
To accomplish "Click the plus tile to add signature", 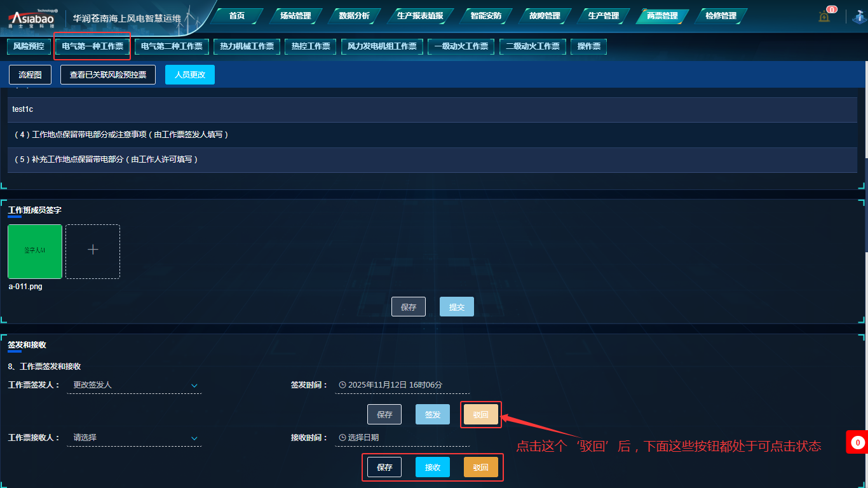I will 93,251.
